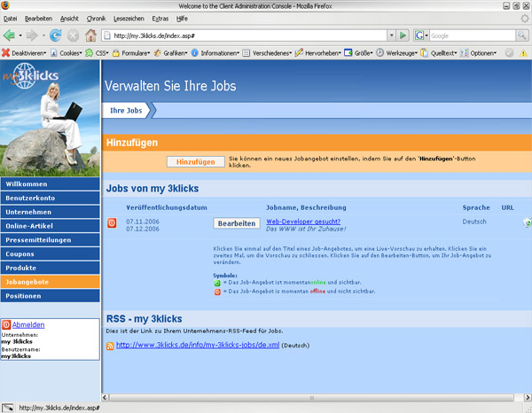Select Jobangebote in the sidebar

pyautogui.click(x=51, y=282)
